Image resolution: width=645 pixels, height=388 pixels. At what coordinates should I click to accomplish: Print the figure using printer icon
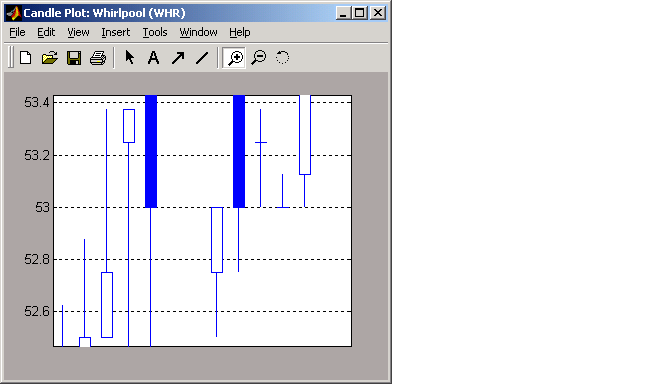pos(98,58)
